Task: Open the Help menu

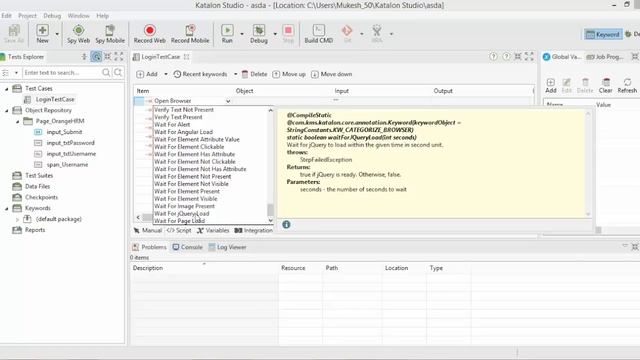Action: tap(102, 16)
